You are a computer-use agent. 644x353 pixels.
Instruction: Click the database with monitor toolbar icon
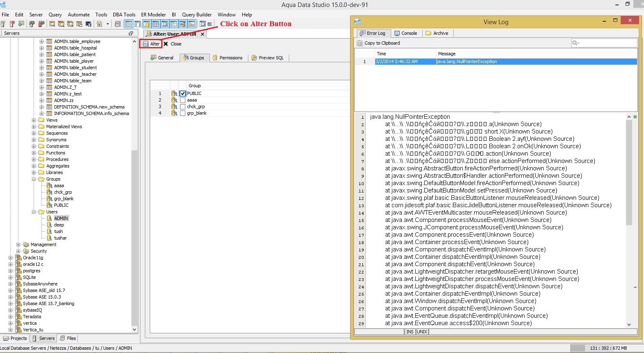88,24
